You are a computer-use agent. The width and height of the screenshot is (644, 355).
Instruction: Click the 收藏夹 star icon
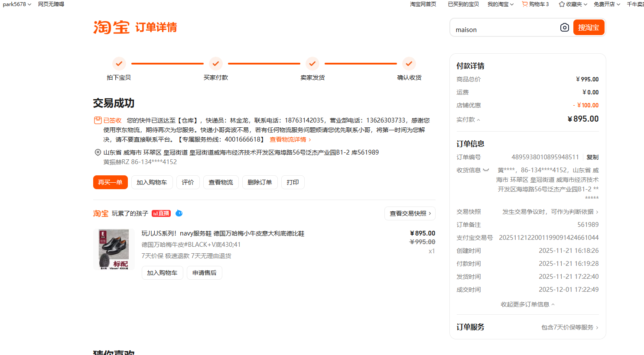[562, 4]
